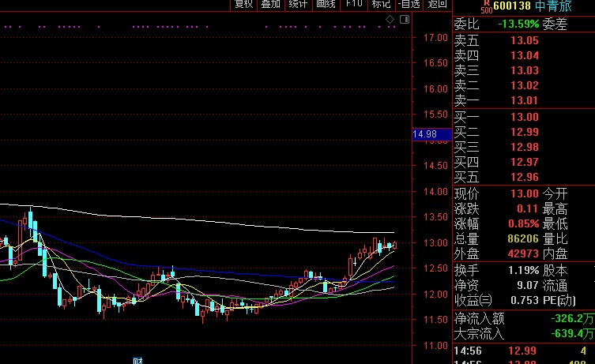Click the 大宗流入 value -639.4万
Viewport: 595px width, 364px height.
pos(572,334)
